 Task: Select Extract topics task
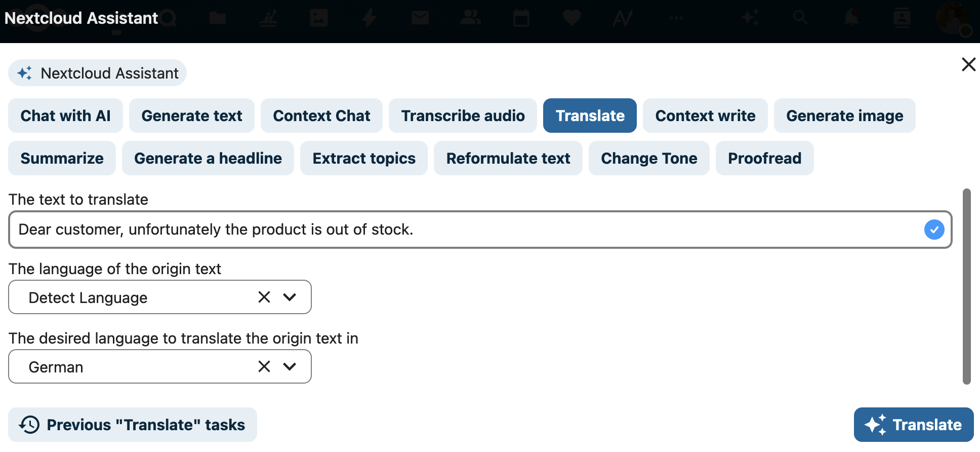click(364, 158)
